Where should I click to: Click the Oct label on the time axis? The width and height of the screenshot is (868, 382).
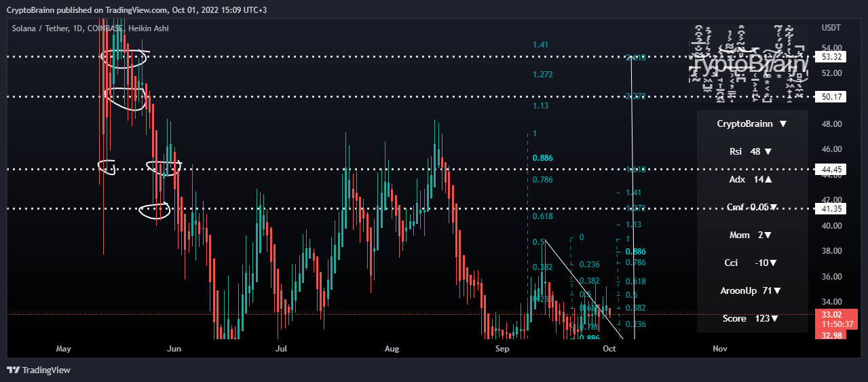[x=609, y=349]
